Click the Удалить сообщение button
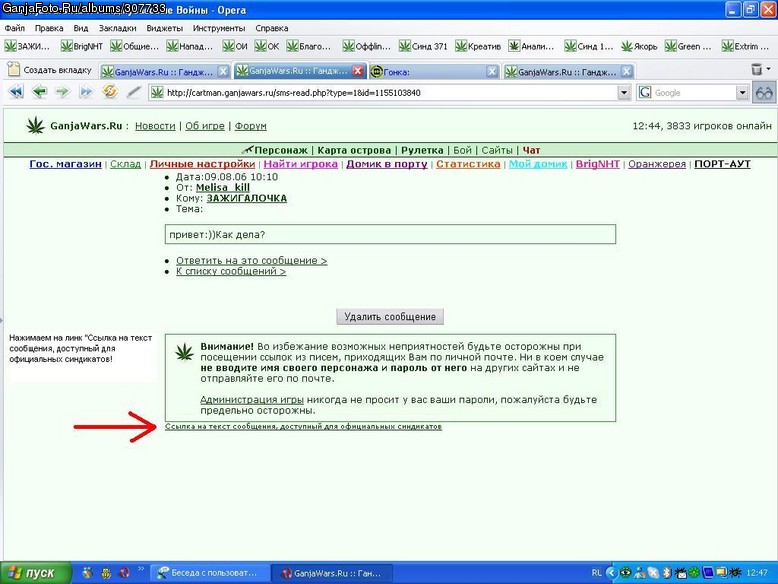The height and width of the screenshot is (584, 778). tap(390, 317)
